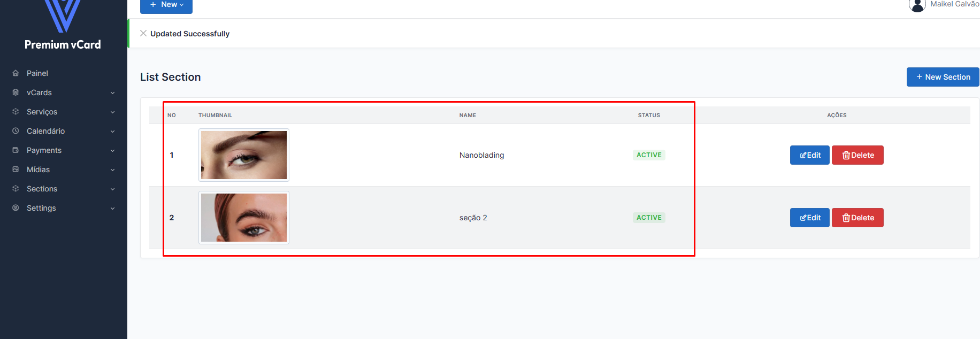The width and height of the screenshot is (980, 339).
Task: Click the Settings sidebar icon
Action: (16, 208)
